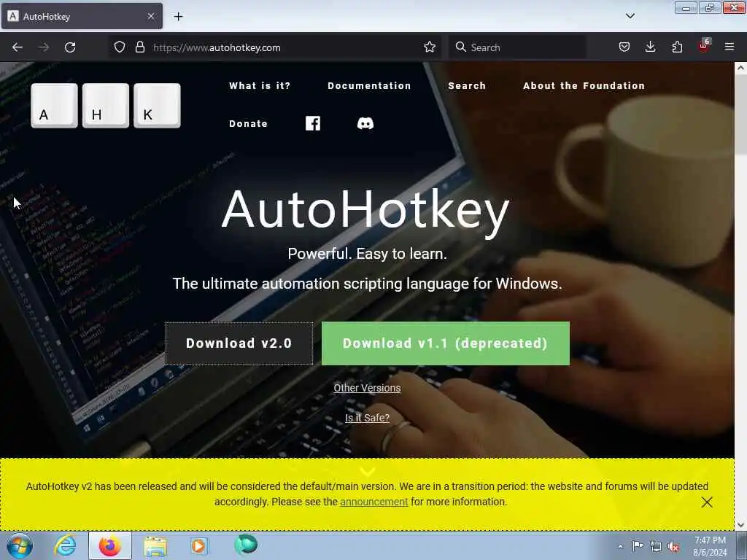747x560 pixels.
Task: Expand the list all tabs chevron
Action: click(630, 16)
